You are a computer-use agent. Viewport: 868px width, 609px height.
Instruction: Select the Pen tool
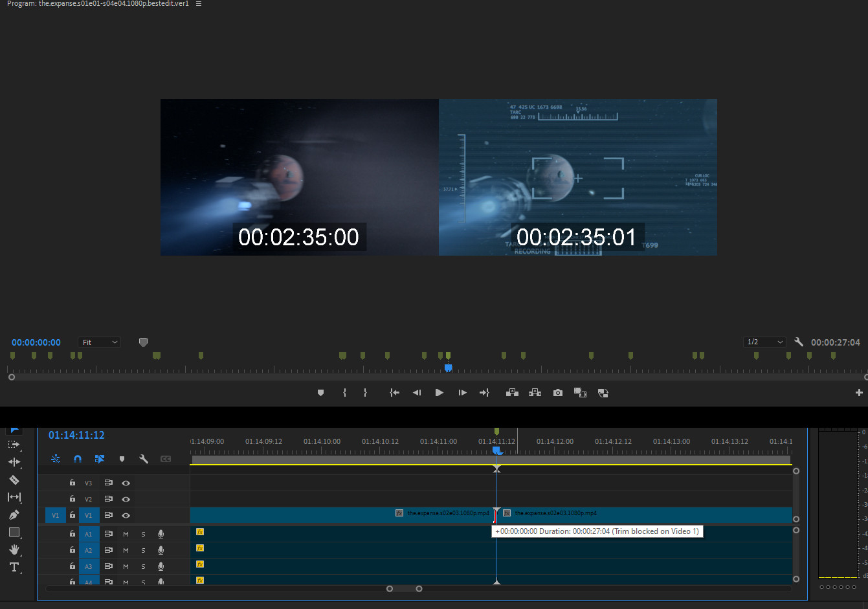pos(14,515)
